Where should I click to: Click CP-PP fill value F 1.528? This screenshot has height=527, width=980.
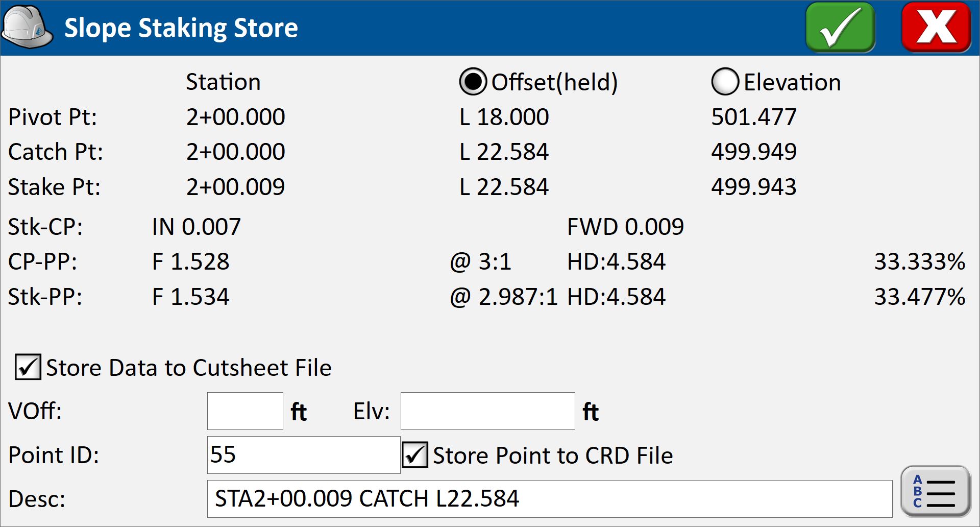(x=190, y=261)
